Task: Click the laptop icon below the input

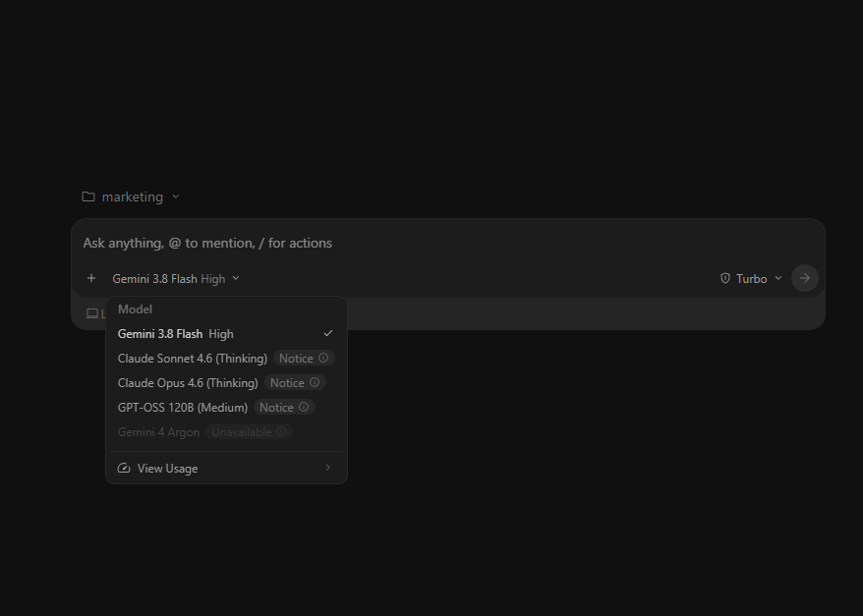Action: tap(92, 313)
